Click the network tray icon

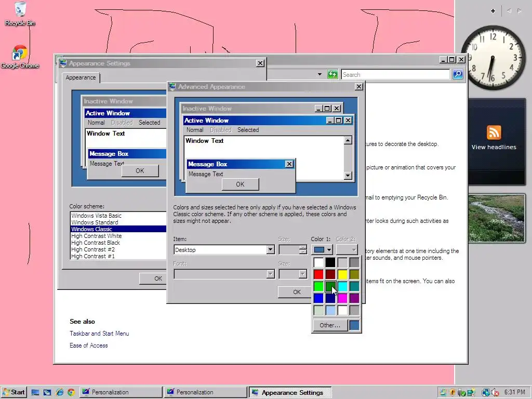click(485, 393)
